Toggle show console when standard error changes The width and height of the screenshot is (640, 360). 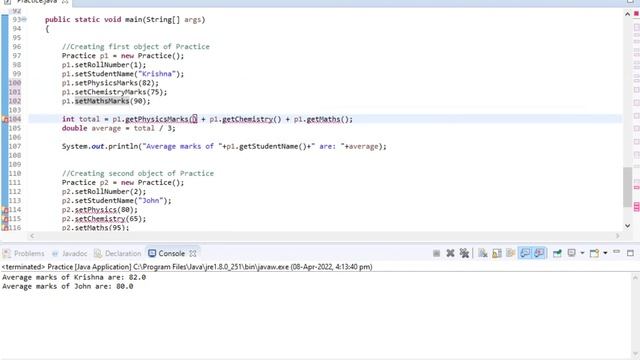click(539, 253)
